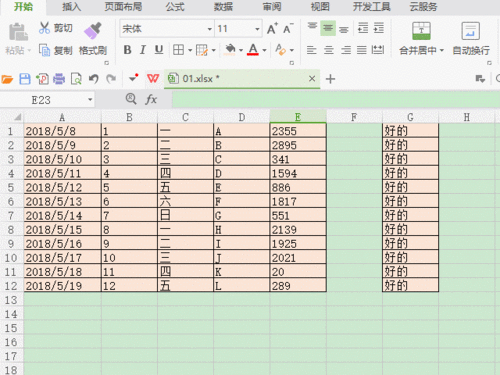
Task: Open the 插入 (Insert) tab
Action: (x=72, y=7)
